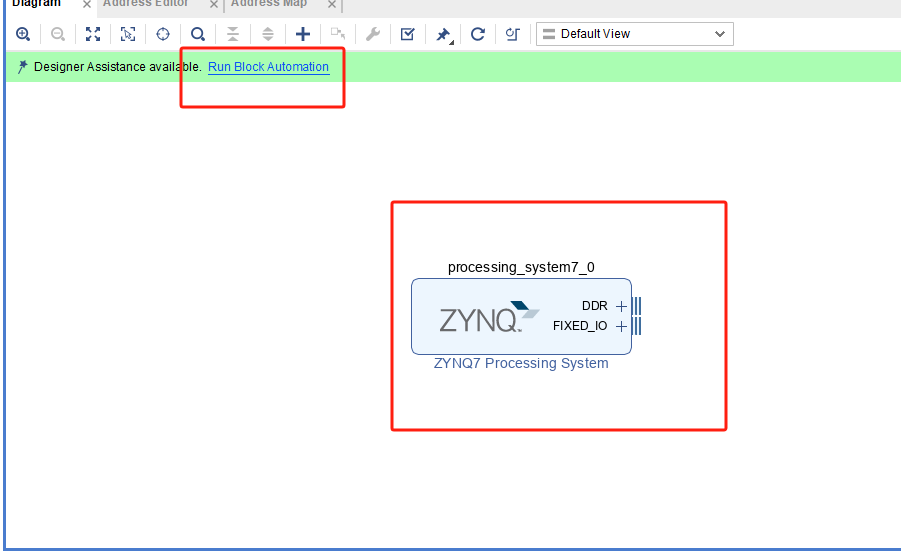Click the Zoom In toolbar icon
This screenshot has width=901, height=560.
23,34
